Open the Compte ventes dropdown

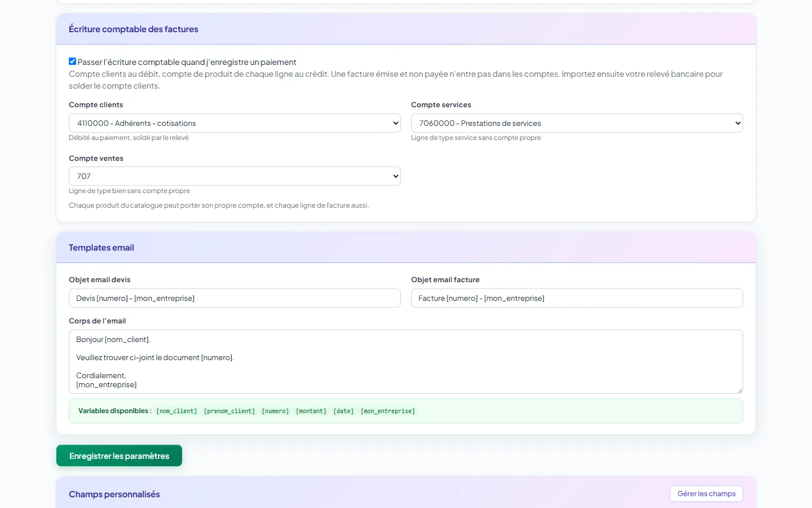pos(235,176)
